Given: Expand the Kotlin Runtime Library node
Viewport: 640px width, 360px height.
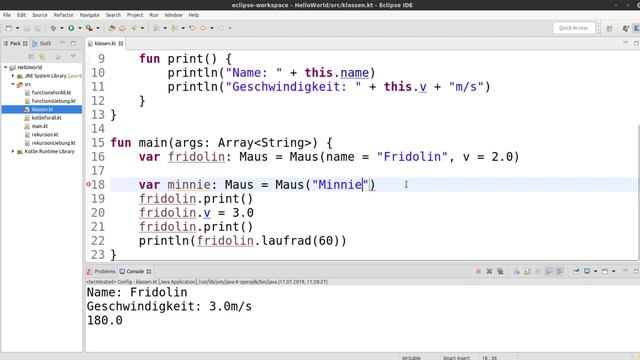Looking at the screenshot, I should [x=13, y=151].
